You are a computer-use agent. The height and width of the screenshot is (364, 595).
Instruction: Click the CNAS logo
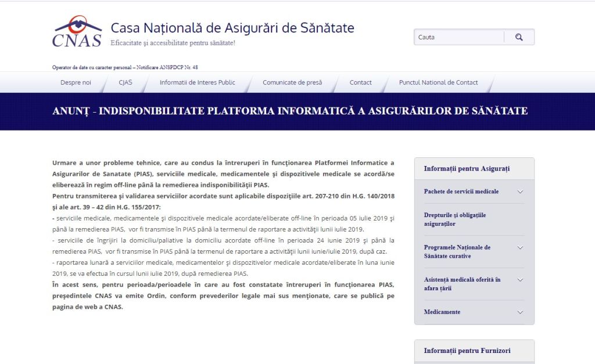point(77,31)
